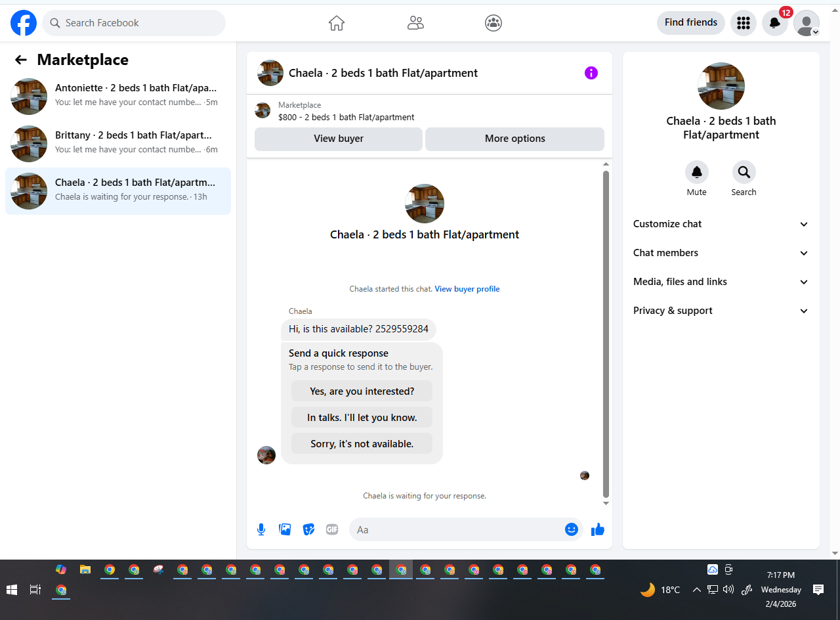Open the Windows Start button
This screenshot has height=620, width=840.
point(12,590)
